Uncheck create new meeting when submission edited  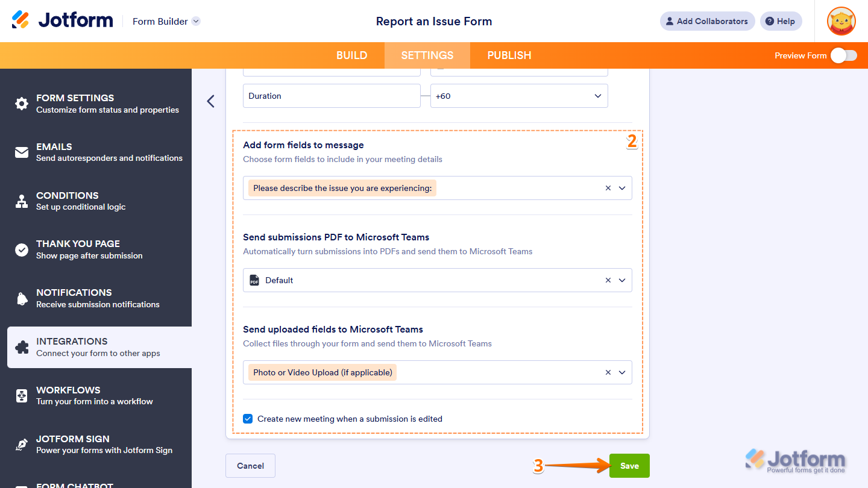pos(248,419)
